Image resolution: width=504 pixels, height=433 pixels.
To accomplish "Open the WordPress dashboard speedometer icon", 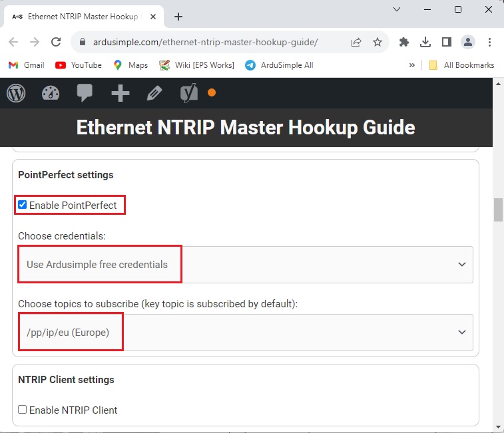I will [x=51, y=93].
